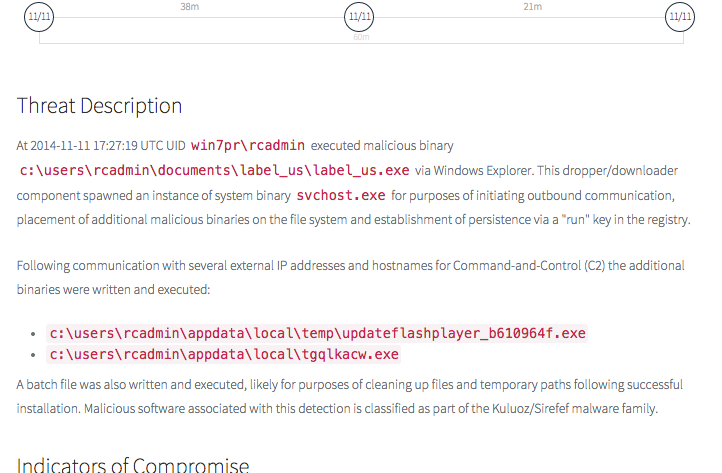This screenshot has height=473, width=722.
Task: Click the svchost.exe binary name
Action: [x=341, y=195]
